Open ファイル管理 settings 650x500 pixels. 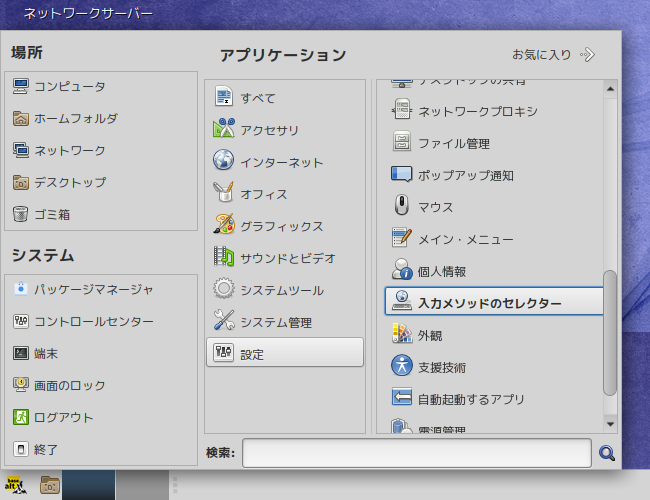pos(494,143)
